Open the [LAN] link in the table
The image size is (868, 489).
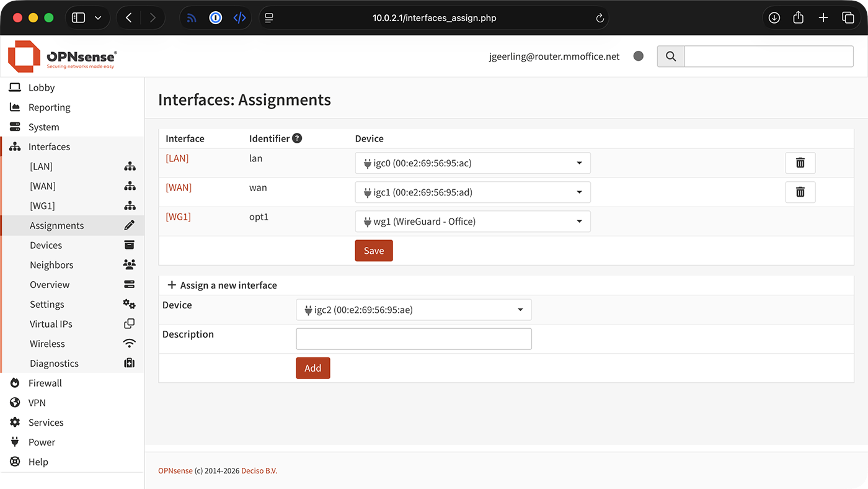pyautogui.click(x=177, y=158)
